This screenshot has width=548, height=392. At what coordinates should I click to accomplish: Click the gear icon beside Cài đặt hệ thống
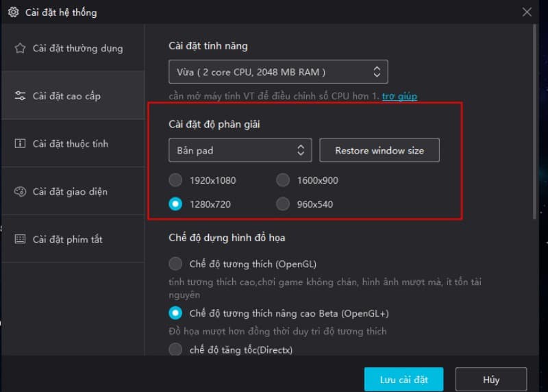pyautogui.click(x=13, y=12)
